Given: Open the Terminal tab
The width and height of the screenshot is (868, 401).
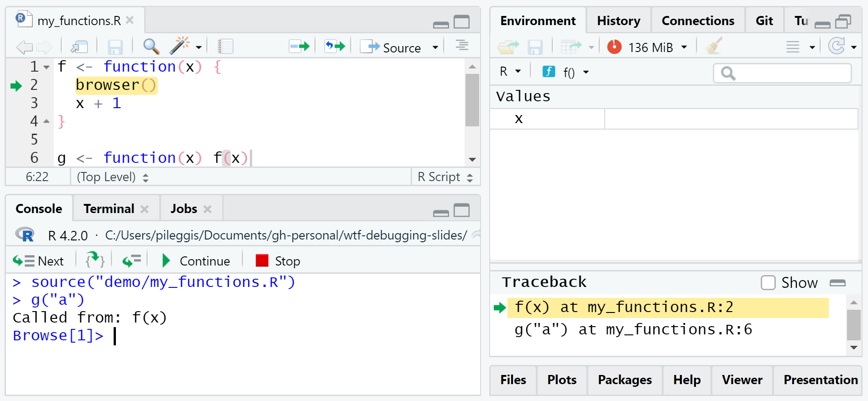Looking at the screenshot, I should click(109, 209).
